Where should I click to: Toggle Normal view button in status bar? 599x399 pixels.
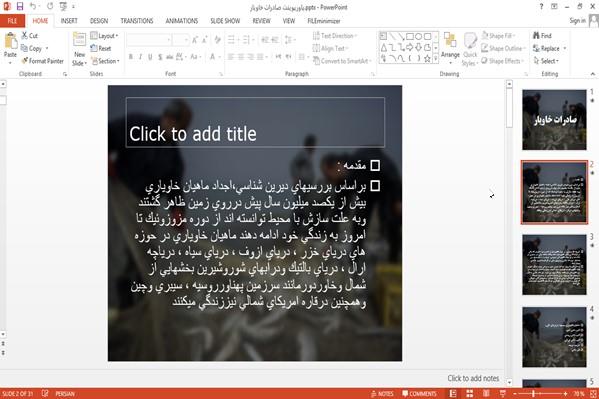coord(453,393)
